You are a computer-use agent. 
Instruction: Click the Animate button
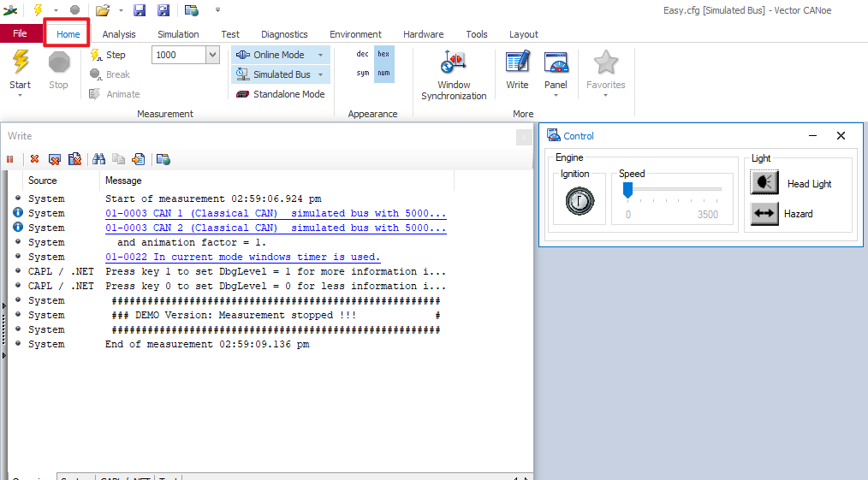[115, 94]
